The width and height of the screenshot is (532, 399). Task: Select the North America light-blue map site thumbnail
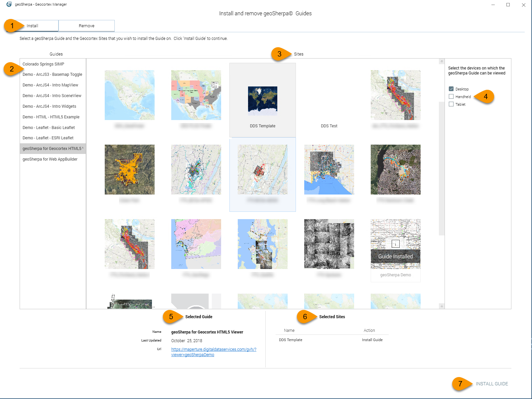130,95
